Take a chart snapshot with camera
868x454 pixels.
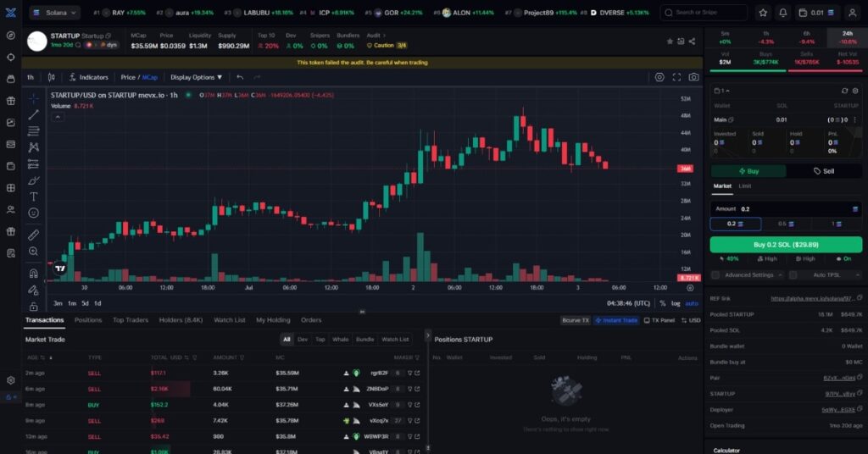693,77
